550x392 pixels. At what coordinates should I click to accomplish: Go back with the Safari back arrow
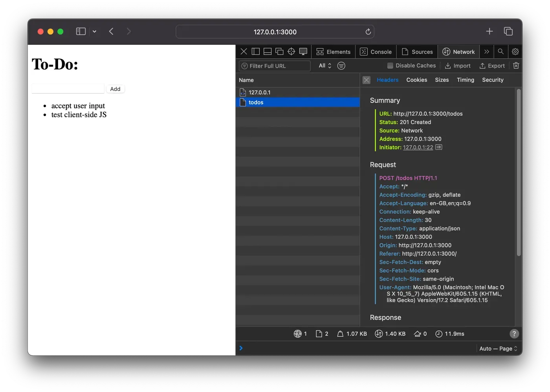click(x=111, y=31)
